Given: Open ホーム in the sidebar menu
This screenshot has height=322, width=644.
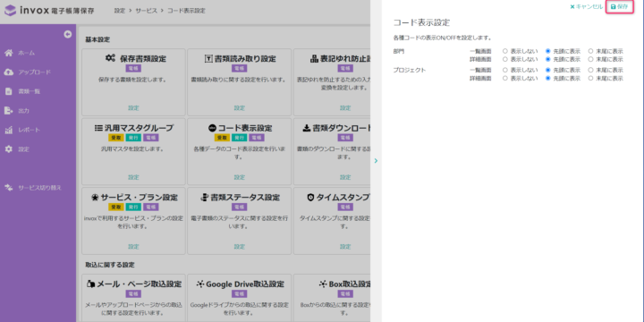Looking at the screenshot, I should [x=26, y=53].
